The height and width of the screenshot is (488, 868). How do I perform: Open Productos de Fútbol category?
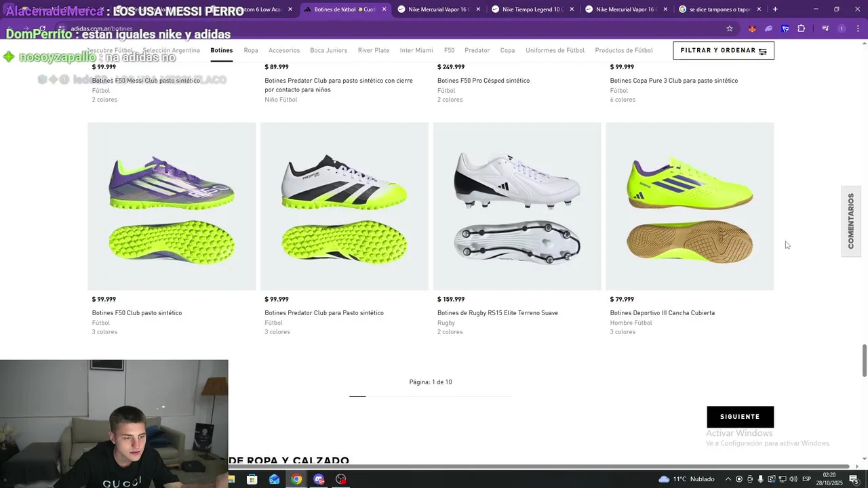[x=624, y=50]
